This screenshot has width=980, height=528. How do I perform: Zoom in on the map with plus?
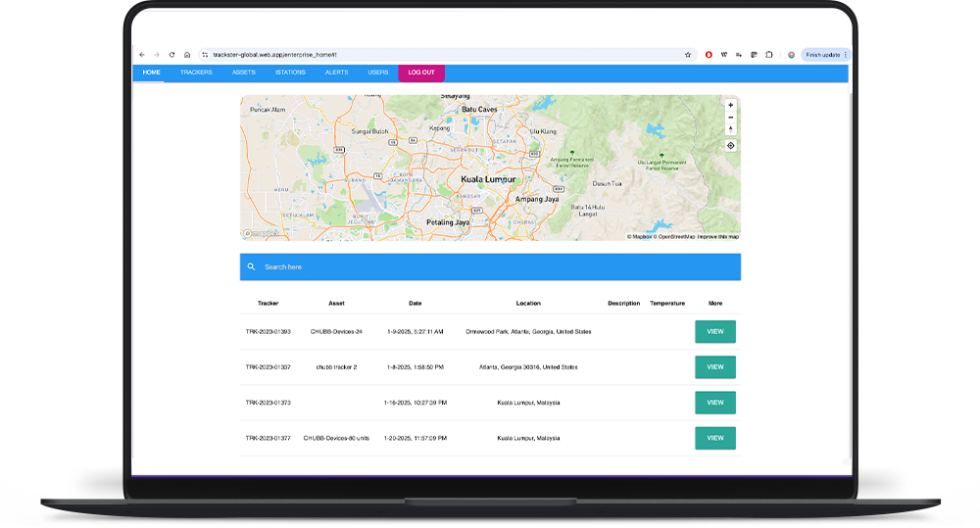click(x=731, y=106)
